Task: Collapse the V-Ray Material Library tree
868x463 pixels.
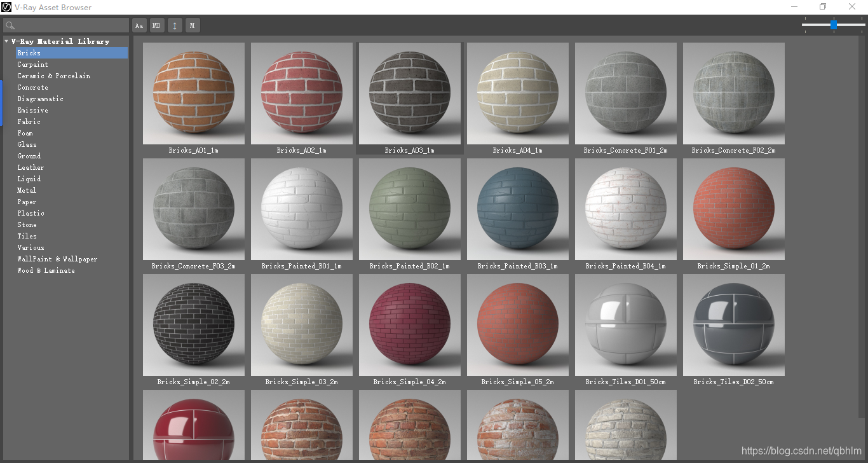Action: coord(6,41)
